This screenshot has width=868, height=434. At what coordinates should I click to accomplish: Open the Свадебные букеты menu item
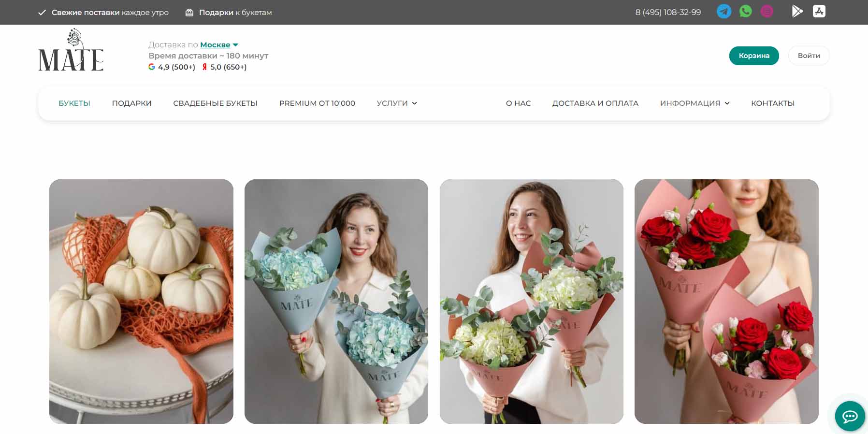[215, 103]
